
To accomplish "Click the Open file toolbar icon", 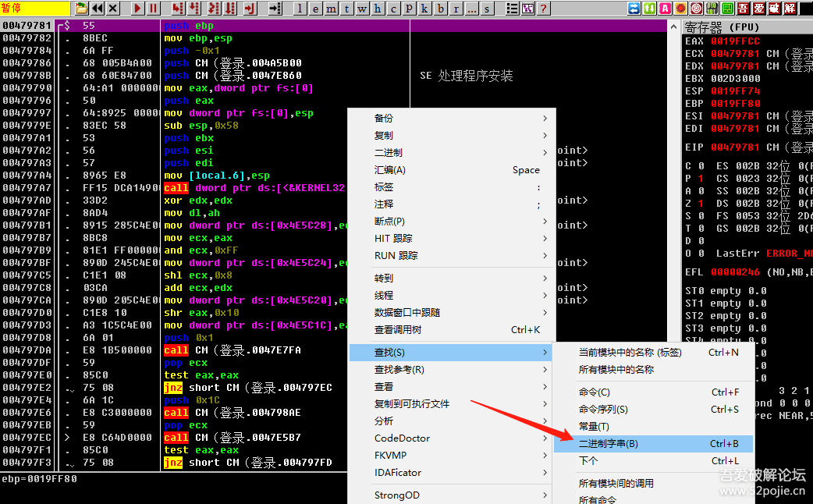I will point(81,9).
